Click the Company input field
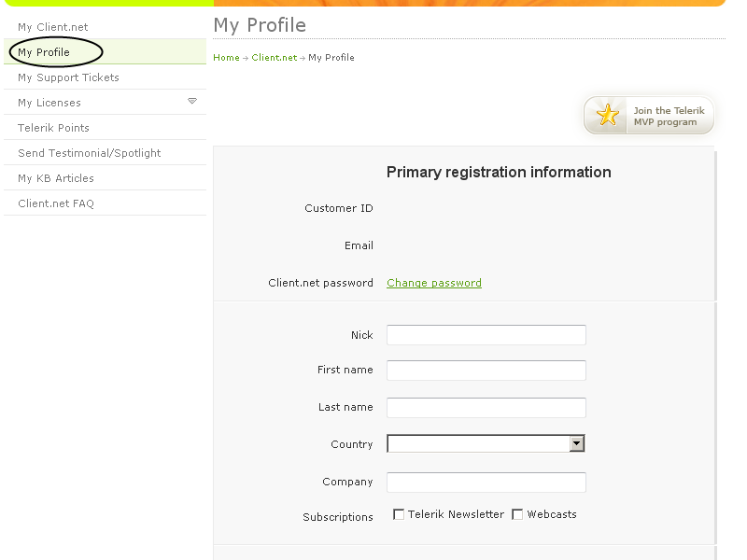The image size is (747, 560). pyautogui.click(x=486, y=483)
